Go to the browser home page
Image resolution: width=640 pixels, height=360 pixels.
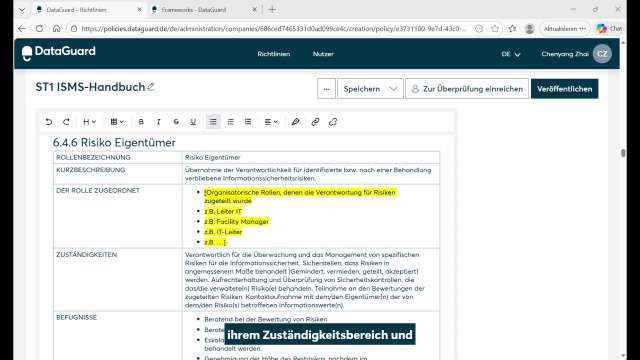click(56, 29)
